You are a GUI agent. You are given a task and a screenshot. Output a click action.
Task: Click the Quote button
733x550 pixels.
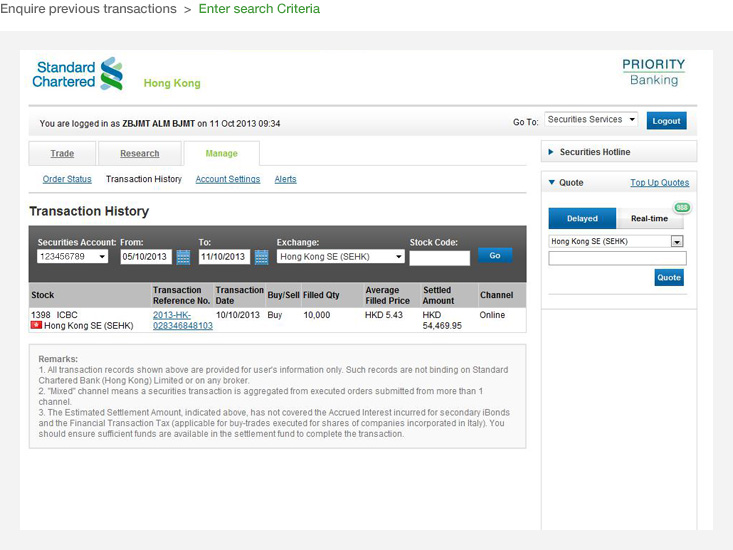pyautogui.click(x=669, y=278)
